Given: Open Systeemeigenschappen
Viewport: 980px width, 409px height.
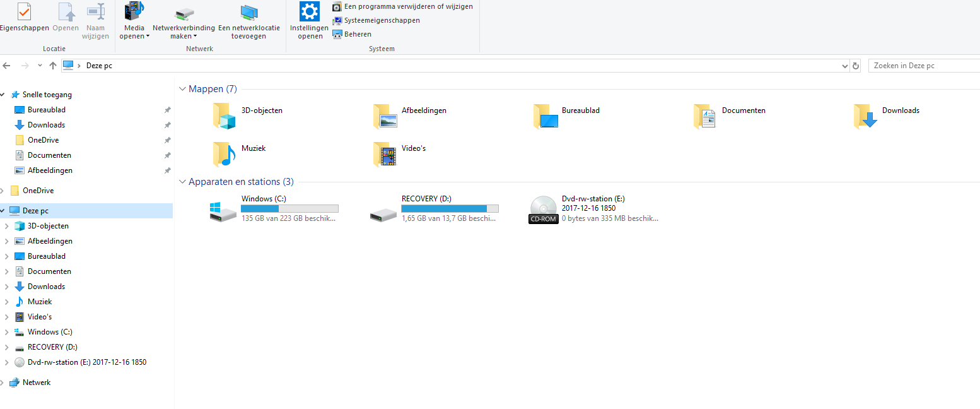Looking at the screenshot, I should click(x=376, y=20).
